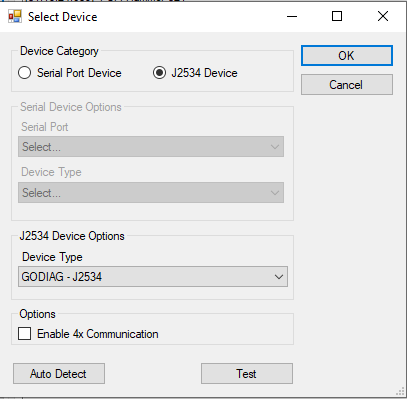Click the 'Options' group label
This screenshot has width=407, height=399.
(x=37, y=314)
